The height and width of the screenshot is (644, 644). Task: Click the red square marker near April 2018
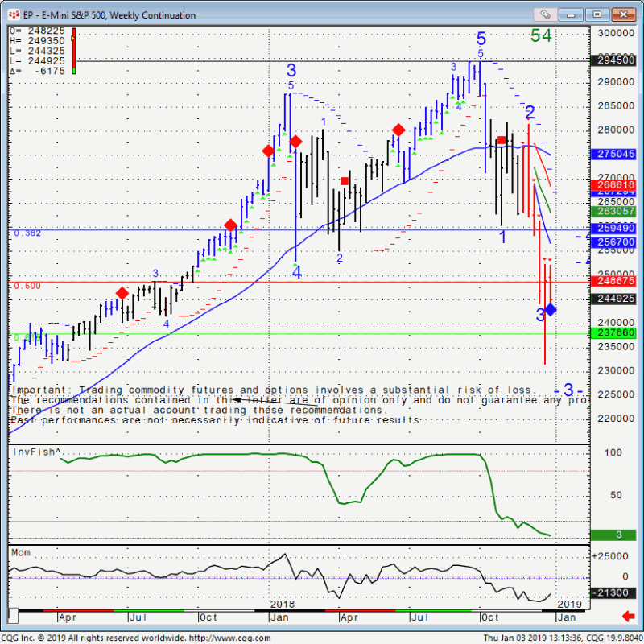pyautogui.click(x=345, y=181)
